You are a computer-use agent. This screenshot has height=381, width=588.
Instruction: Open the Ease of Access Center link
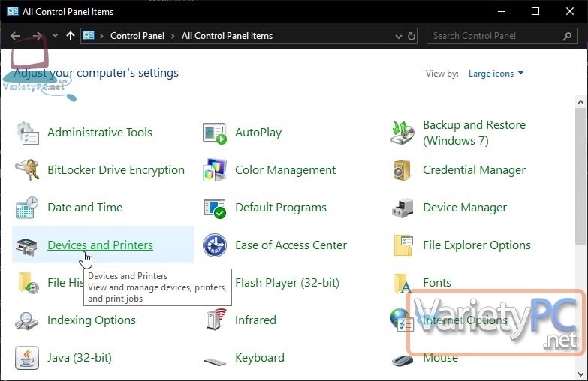291,245
